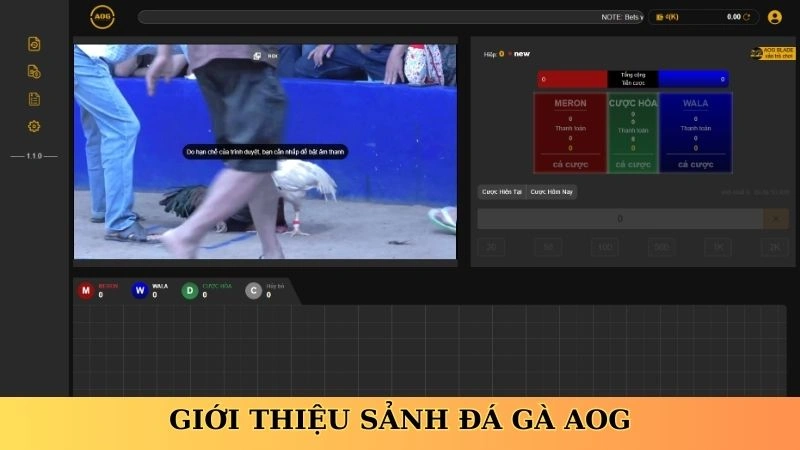Click the cockfight live video stream

tap(265, 152)
